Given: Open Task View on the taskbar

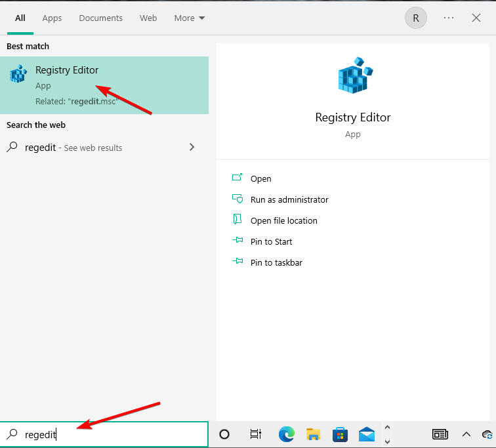Looking at the screenshot, I should [256, 434].
